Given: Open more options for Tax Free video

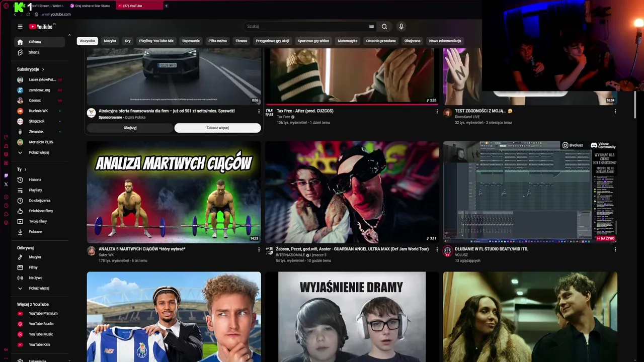Looking at the screenshot, I should point(437,111).
